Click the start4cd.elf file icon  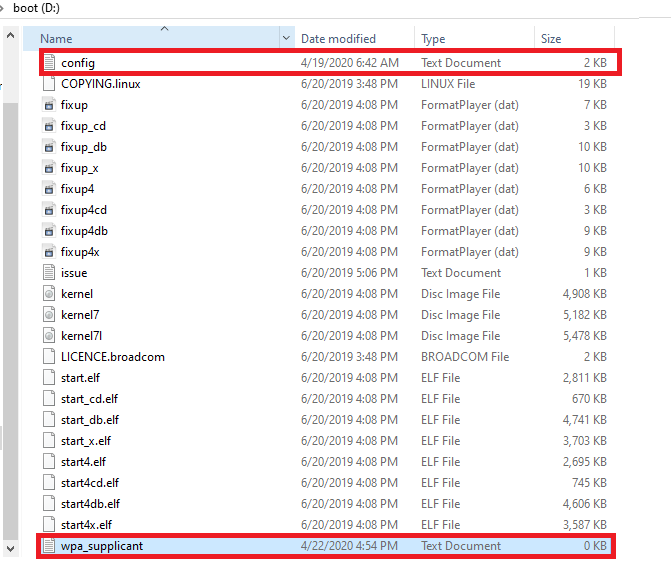tap(49, 482)
